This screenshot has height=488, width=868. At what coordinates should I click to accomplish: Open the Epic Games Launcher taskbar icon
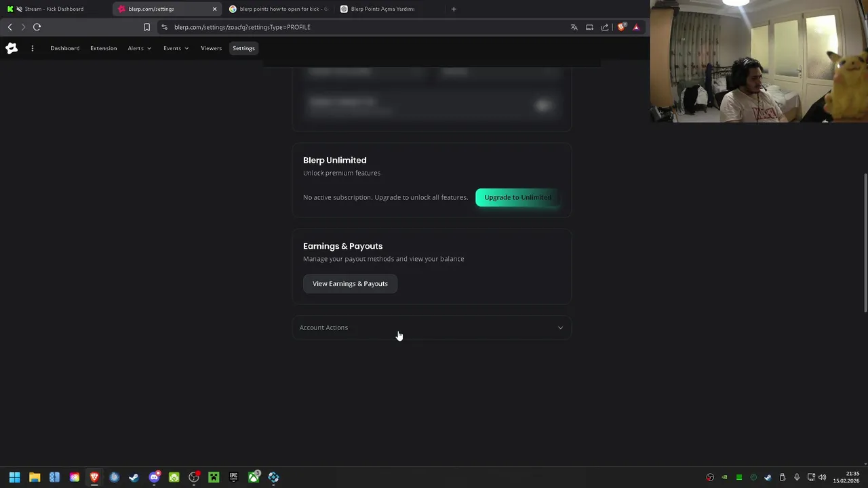233,477
